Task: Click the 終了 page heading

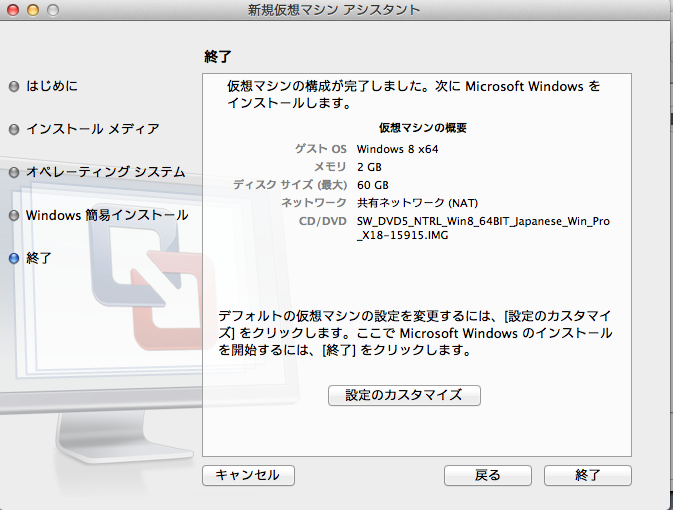Action: 218,57
